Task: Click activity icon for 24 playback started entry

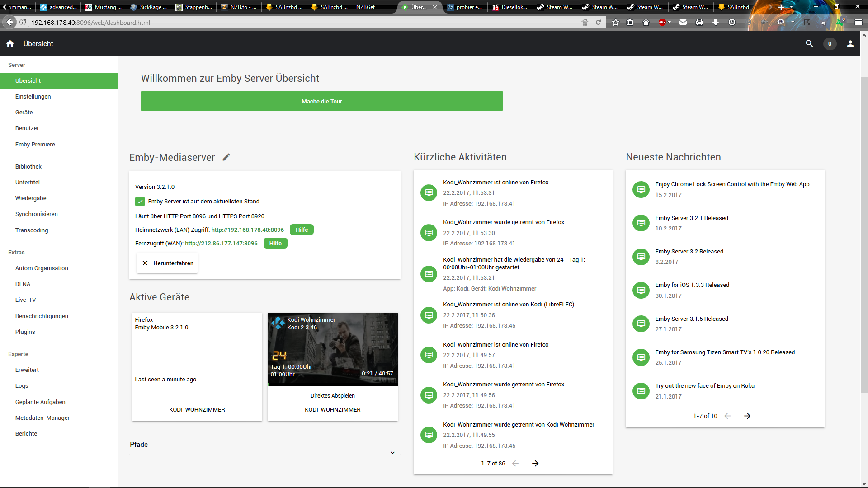Action: [429, 274]
